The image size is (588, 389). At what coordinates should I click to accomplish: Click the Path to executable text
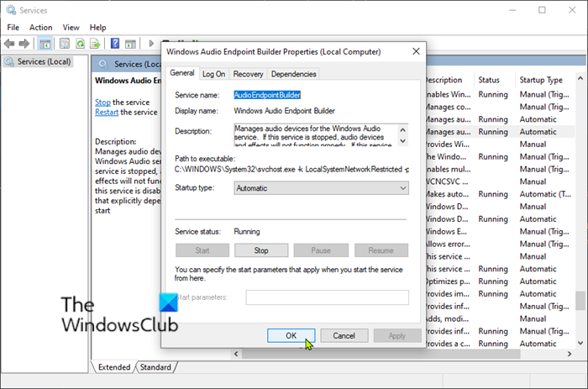pos(291,170)
